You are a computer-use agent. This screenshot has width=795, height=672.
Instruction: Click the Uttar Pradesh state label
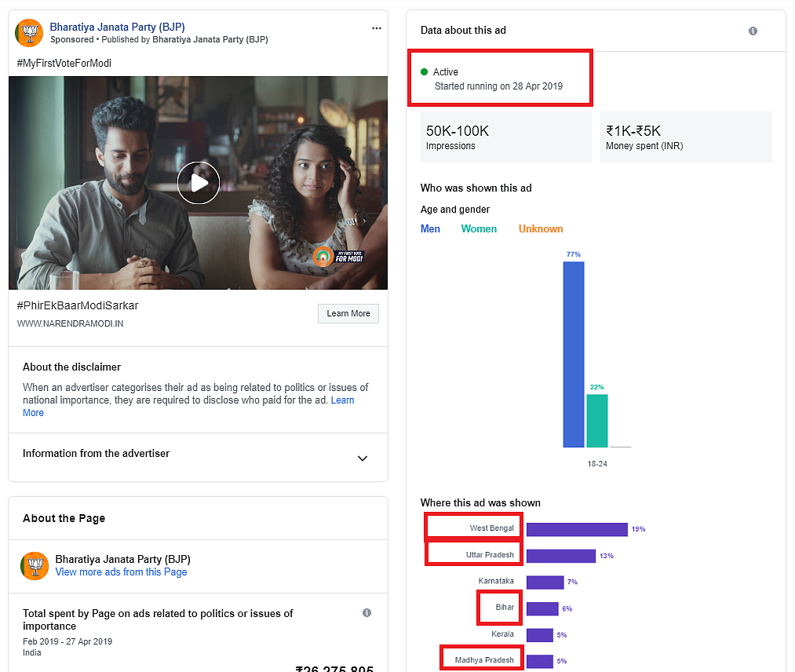[x=490, y=555]
